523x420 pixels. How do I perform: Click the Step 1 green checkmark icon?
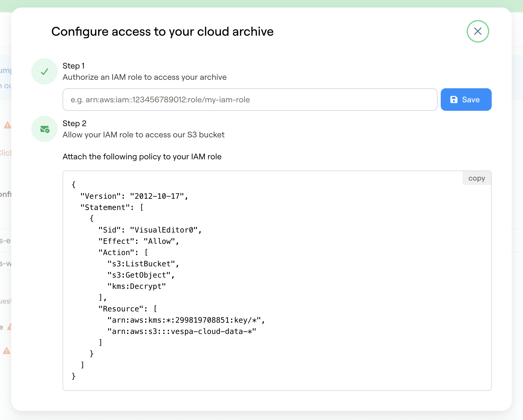[x=44, y=71]
